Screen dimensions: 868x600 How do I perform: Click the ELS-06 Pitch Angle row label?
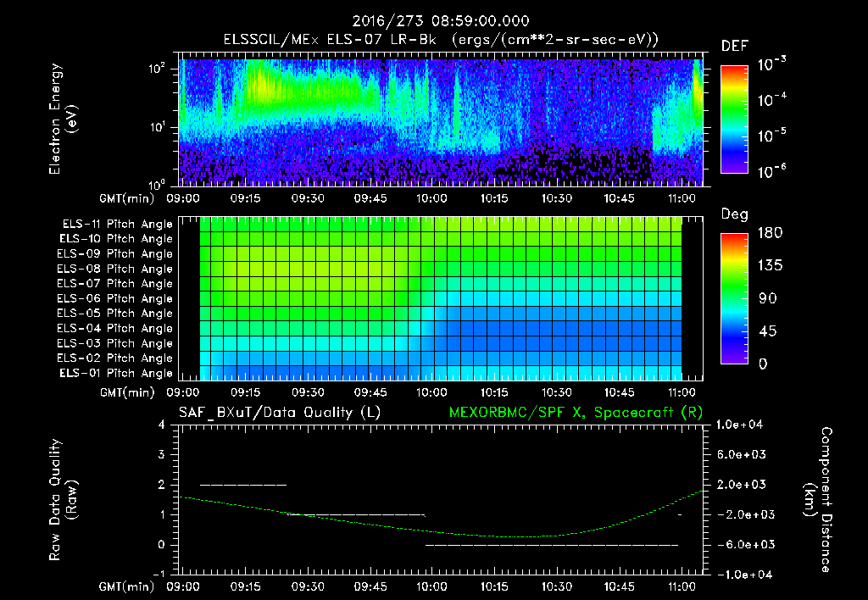tap(115, 298)
